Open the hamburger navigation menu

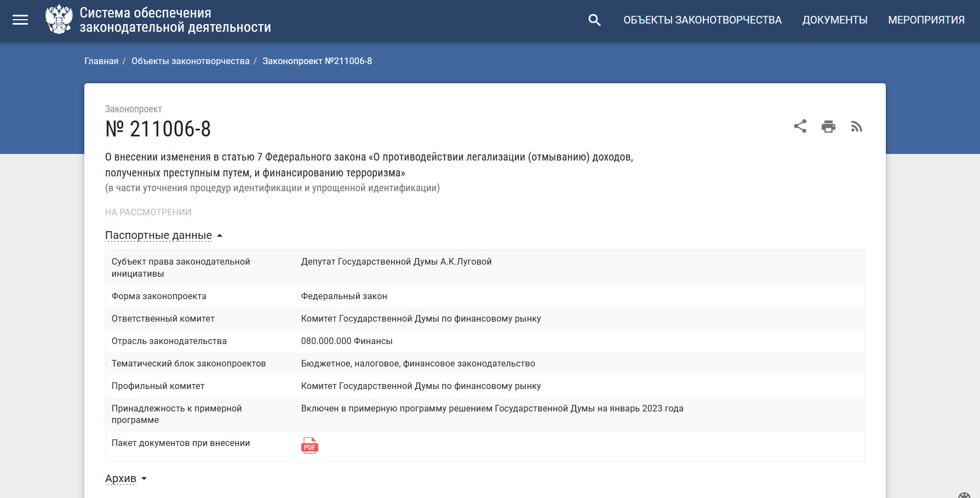[x=20, y=20]
